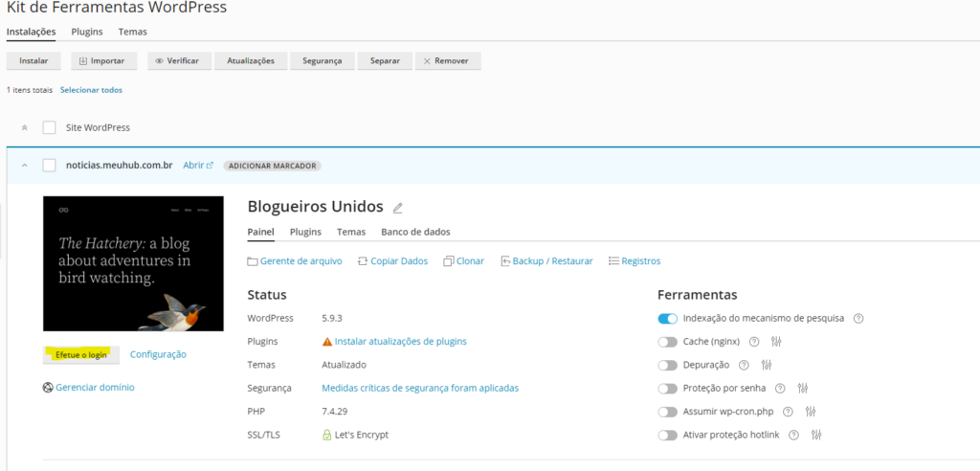Switch to the top Plugins tab
Screen dimensions: 980x471
87,32
